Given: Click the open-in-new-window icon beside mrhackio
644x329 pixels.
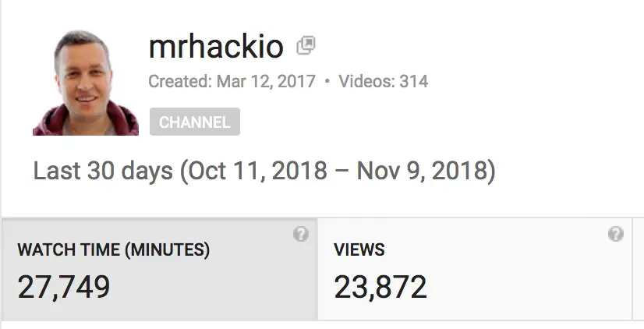Looking at the screenshot, I should (x=306, y=46).
